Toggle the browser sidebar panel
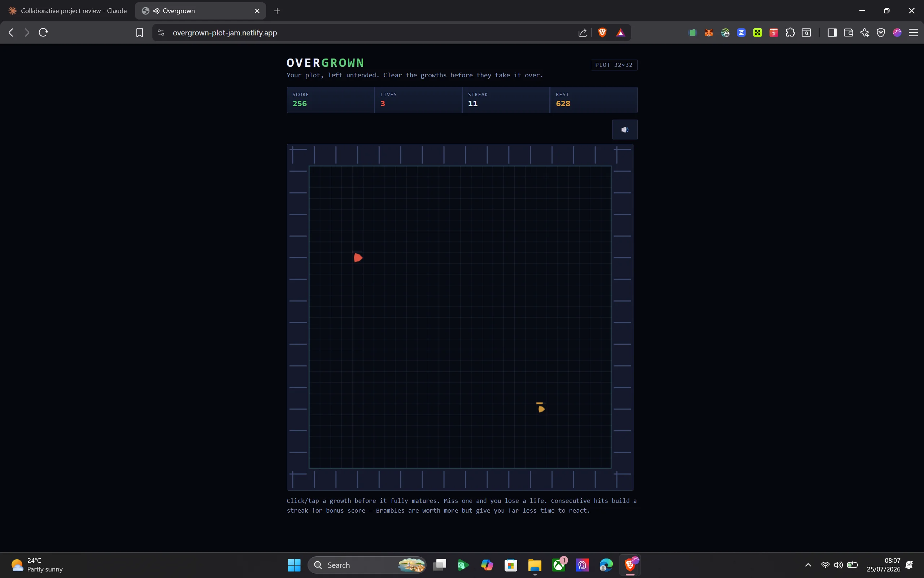The image size is (924, 578). click(x=832, y=33)
